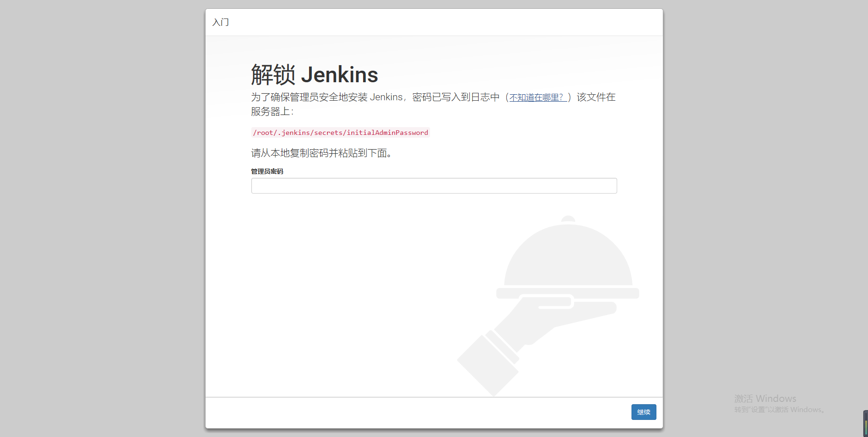Click the 入门 header label

tap(220, 22)
